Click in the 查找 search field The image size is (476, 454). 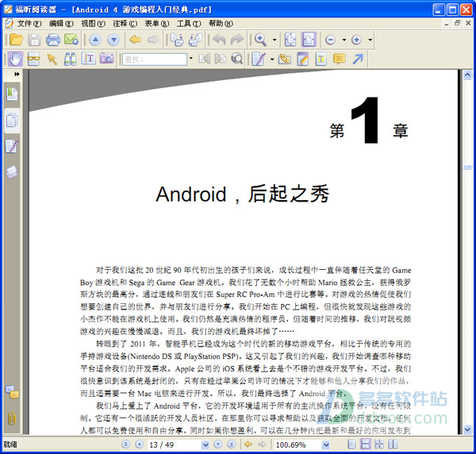[x=155, y=60]
